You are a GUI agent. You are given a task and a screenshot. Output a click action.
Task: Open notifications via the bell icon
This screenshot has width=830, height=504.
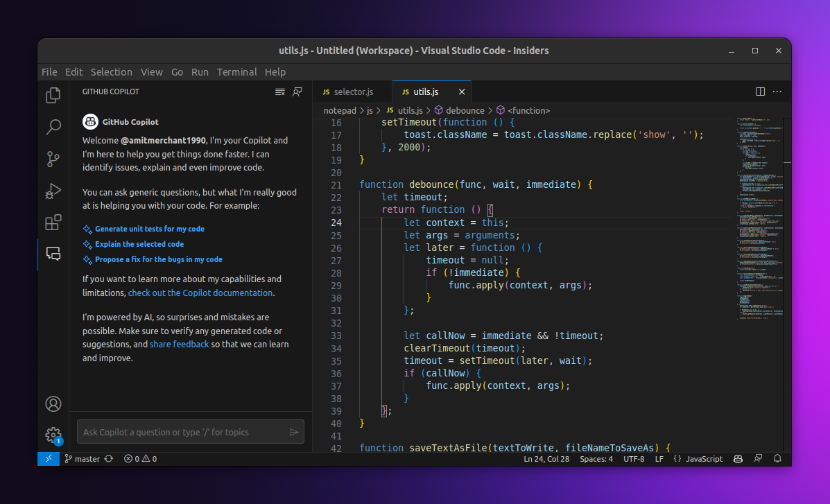click(777, 458)
